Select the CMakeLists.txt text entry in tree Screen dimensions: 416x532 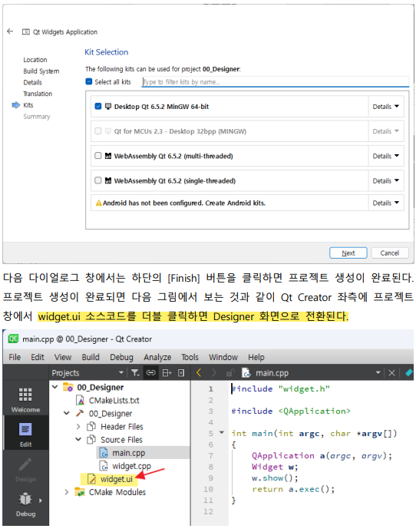114,401
